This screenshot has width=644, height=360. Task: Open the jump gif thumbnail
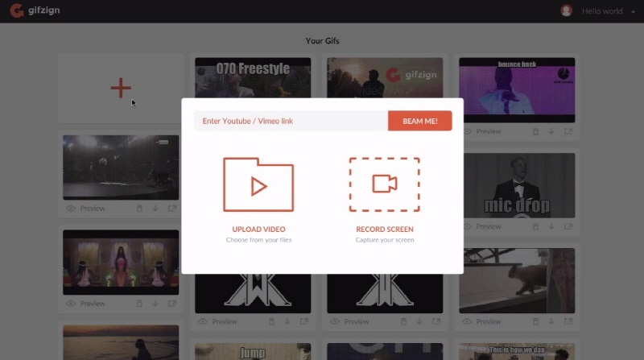(253, 351)
